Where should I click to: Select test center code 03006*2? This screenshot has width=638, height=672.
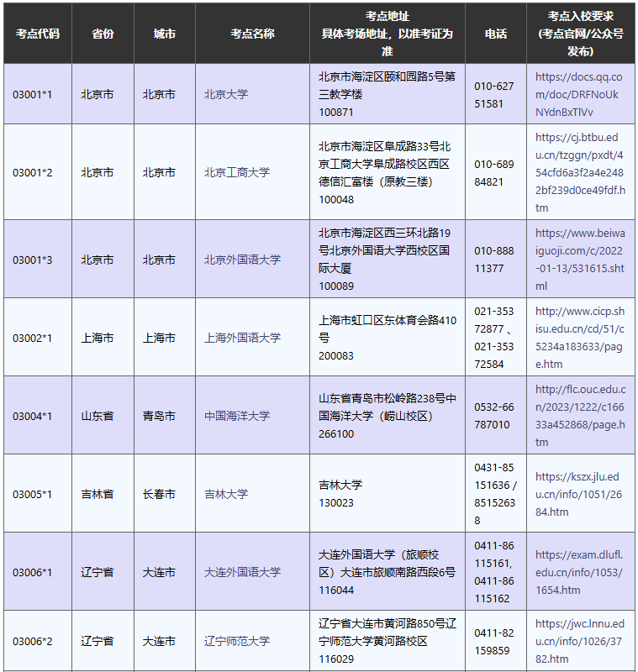(33, 641)
